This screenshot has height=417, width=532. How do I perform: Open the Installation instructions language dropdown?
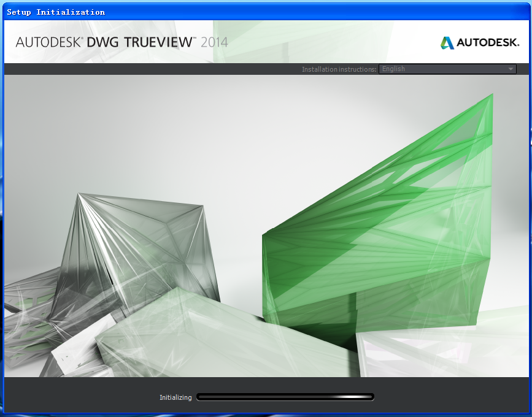447,69
